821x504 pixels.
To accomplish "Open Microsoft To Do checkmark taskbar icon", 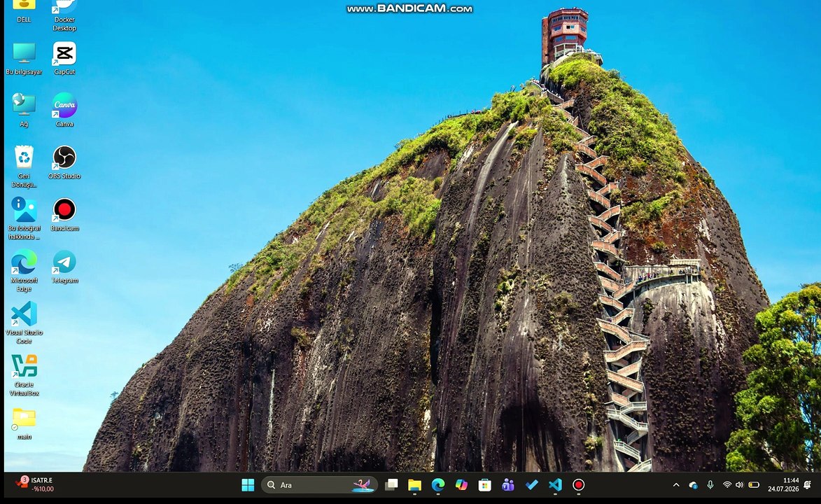I will point(531,485).
